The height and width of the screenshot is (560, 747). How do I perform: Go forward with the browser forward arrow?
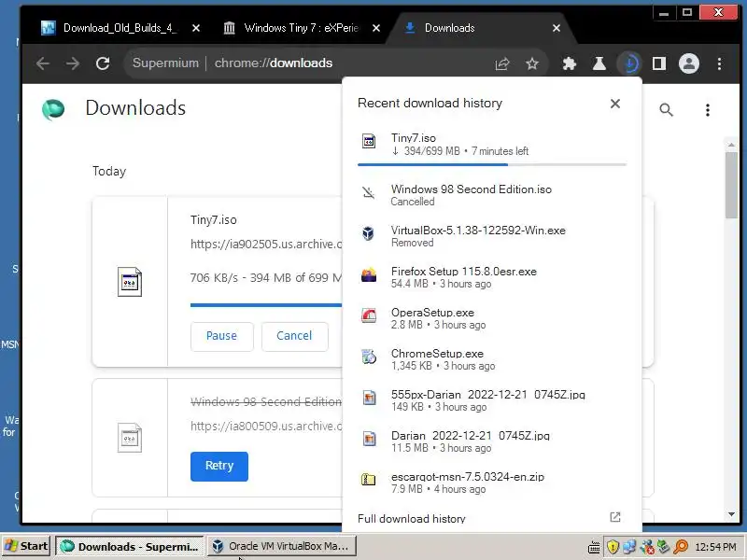pyautogui.click(x=73, y=63)
